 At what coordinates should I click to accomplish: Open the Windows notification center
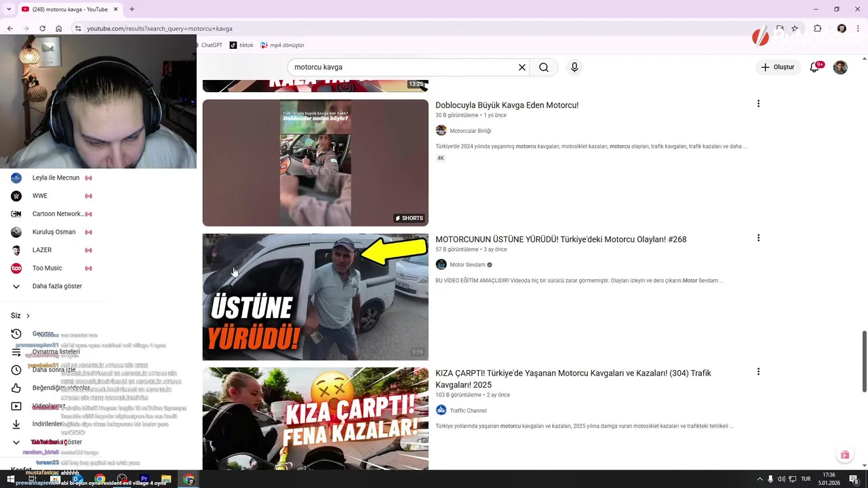[x=854, y=479]
